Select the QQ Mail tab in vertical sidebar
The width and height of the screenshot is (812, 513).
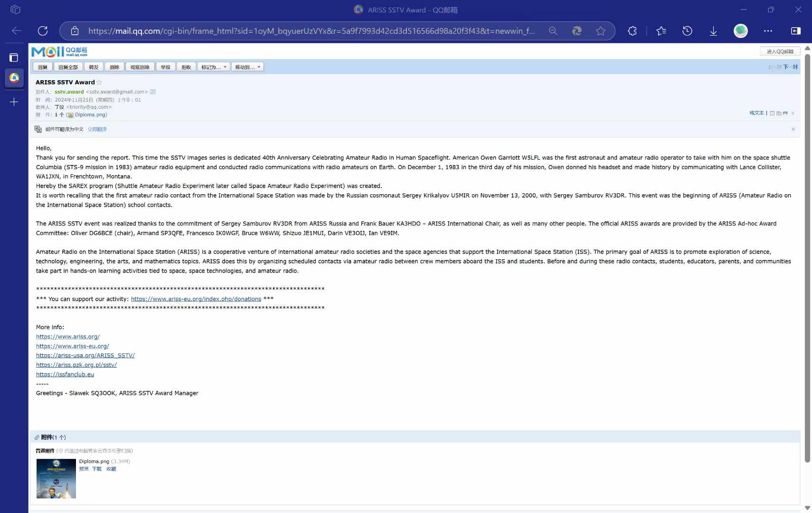[x=14, y=77]
